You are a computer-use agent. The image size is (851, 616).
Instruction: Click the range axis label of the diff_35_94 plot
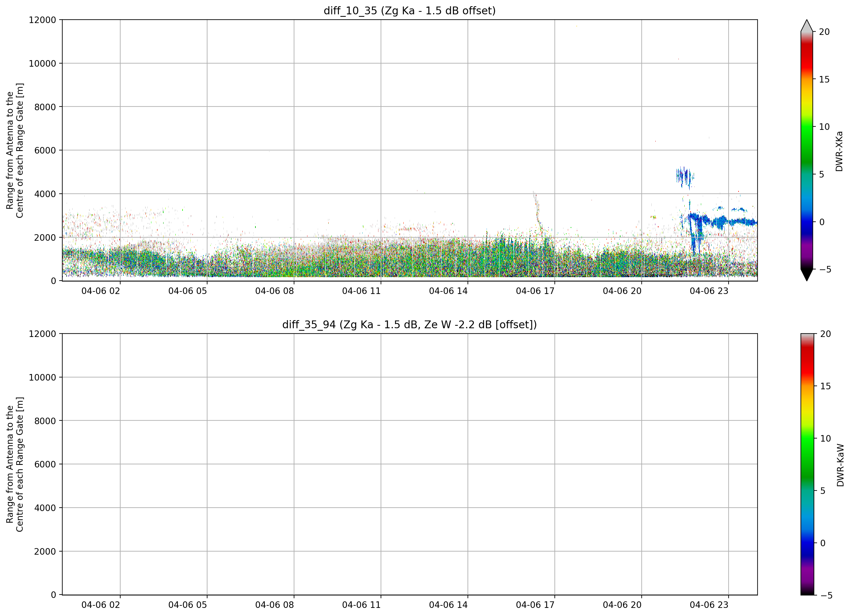pyautogui.click(x=15, y=464)
